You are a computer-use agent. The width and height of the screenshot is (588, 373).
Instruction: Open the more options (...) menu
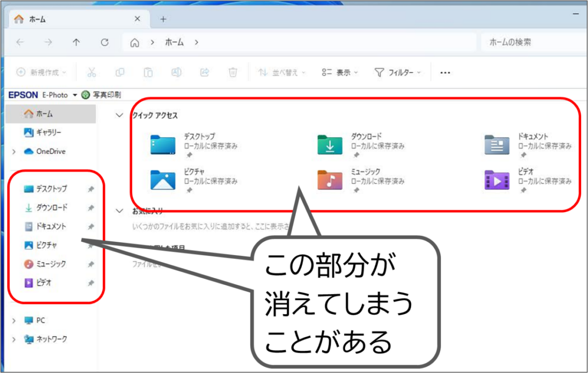pos(445,72)
